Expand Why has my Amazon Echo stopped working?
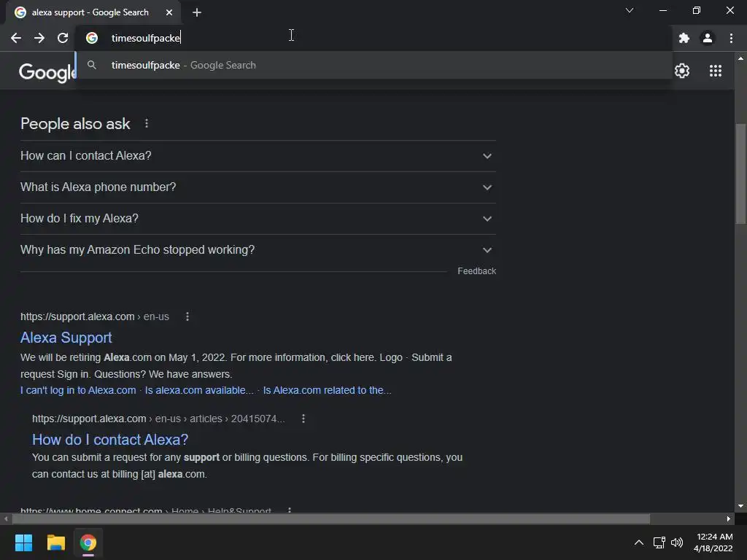Screen dimensions: 747x560 pos(258,250)
